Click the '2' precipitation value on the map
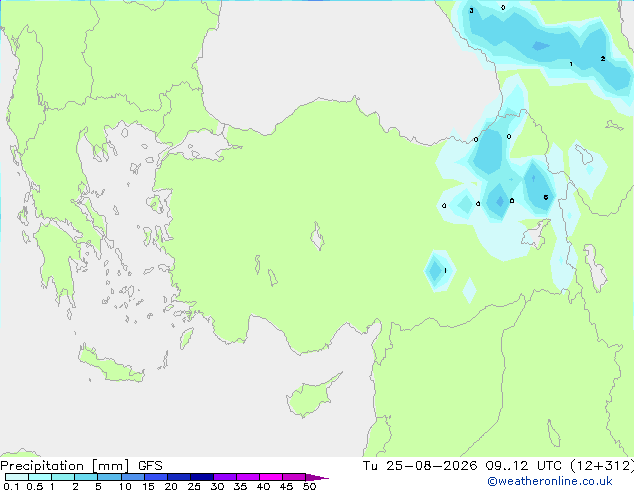Viewport: 634px width, 490px height. [603, 59]
